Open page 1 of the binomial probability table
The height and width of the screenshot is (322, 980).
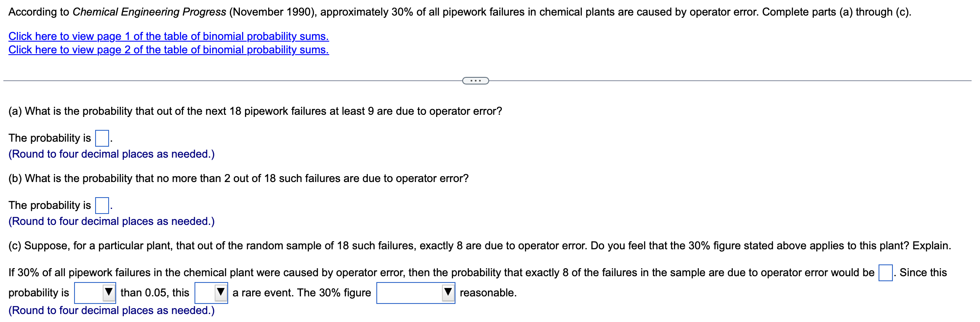tap(168, 36)
